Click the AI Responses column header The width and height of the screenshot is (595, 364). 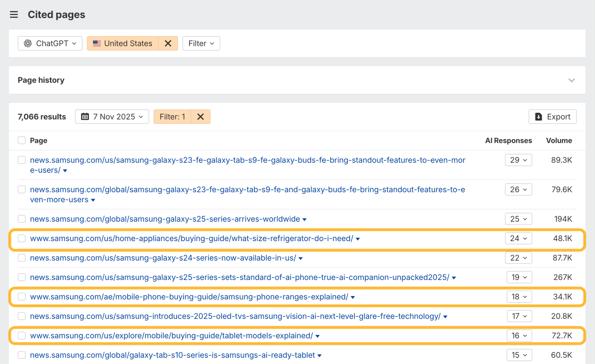pos(509,140)
